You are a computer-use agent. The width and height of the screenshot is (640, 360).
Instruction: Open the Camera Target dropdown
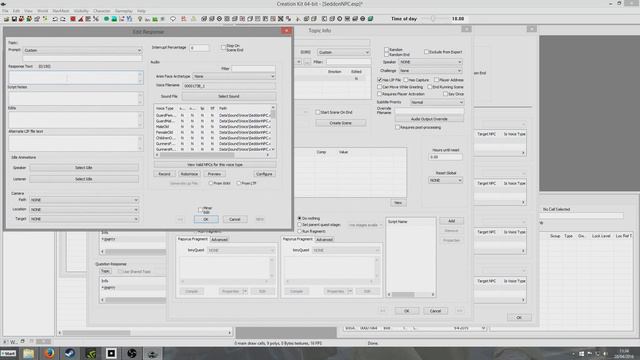click(x=84, y=219)
